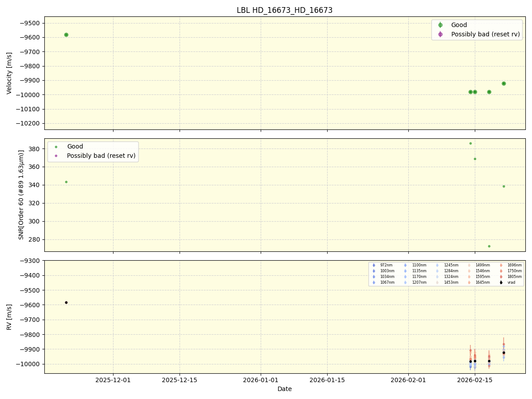Click the purple Possibly bad marker in Velocity legend
532x399 pixels.
click(x=440, y=34)
